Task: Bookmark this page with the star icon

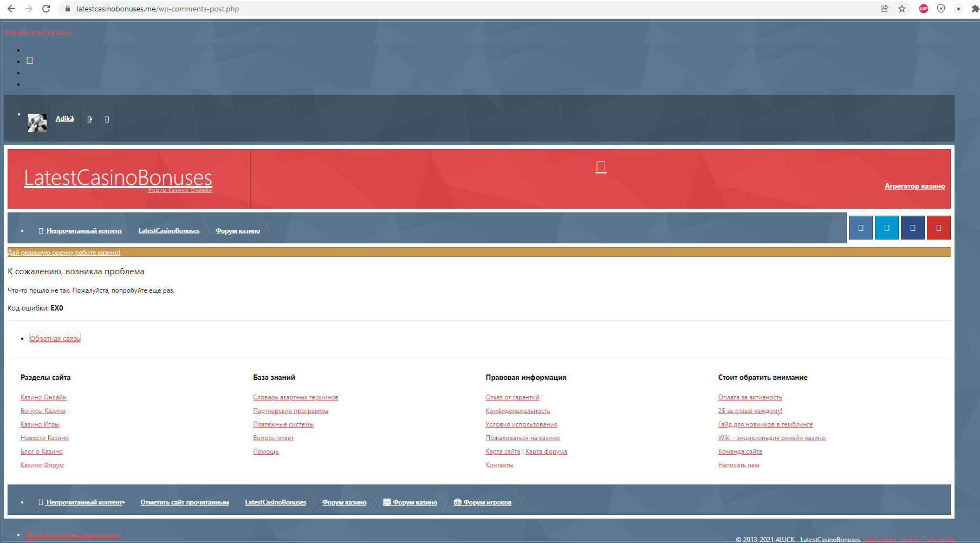Action: [902, 9]
